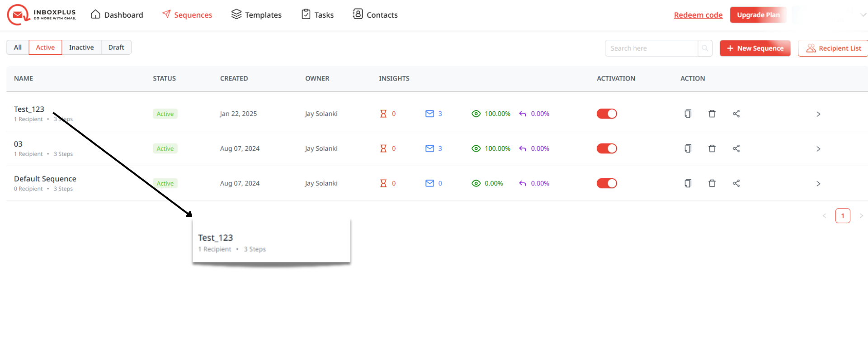Create a New Sequence

tap(755, 48)
